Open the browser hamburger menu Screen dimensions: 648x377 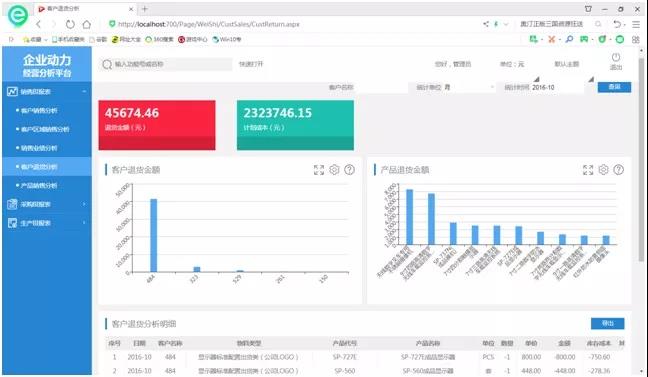pyautogui.click(x=636, y=24)
